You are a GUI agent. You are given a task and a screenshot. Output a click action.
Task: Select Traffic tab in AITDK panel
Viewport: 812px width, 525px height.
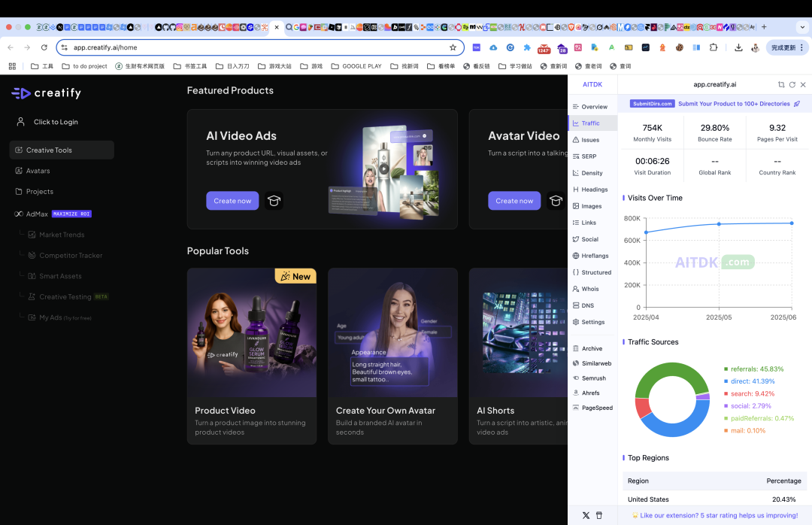592,123
